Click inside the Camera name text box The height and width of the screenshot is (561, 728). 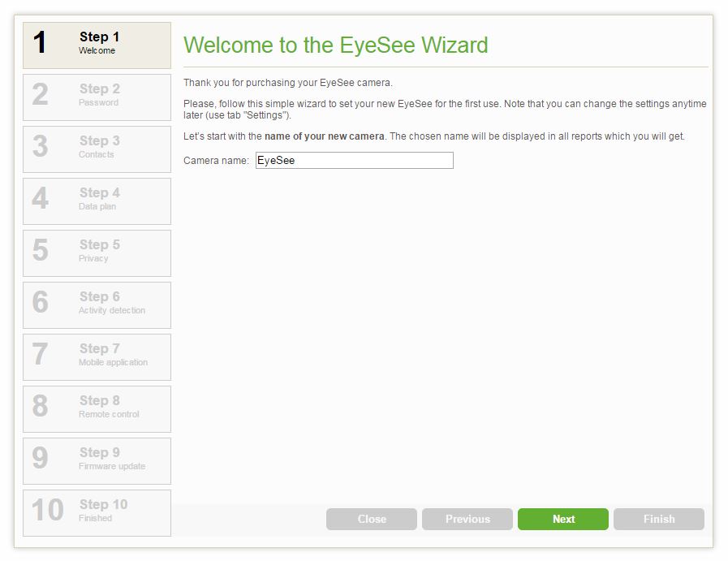pyautogui.click(x=354, y=160)
